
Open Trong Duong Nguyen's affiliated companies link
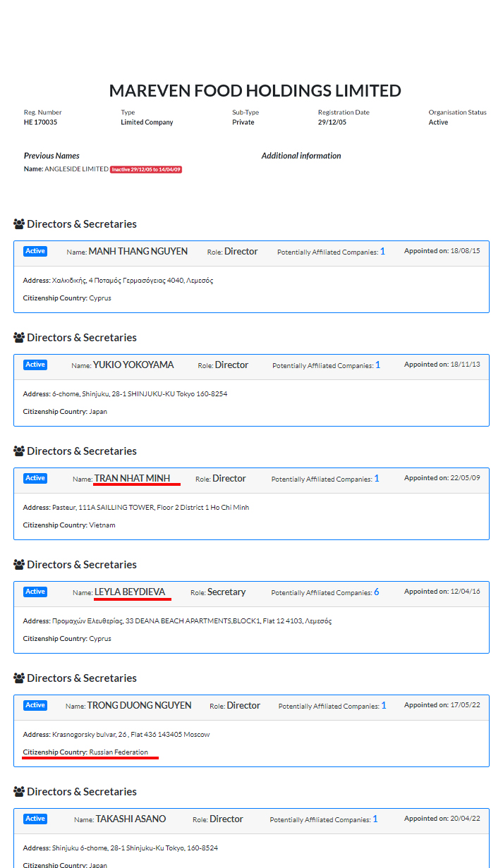point(384,706)
